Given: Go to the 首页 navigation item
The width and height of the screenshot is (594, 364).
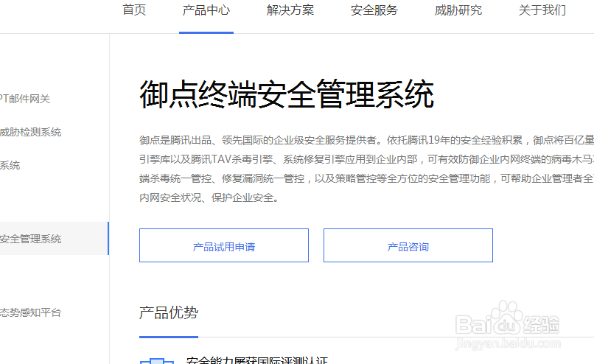Looking at the screenshot, I should click(x=134, y=10).
